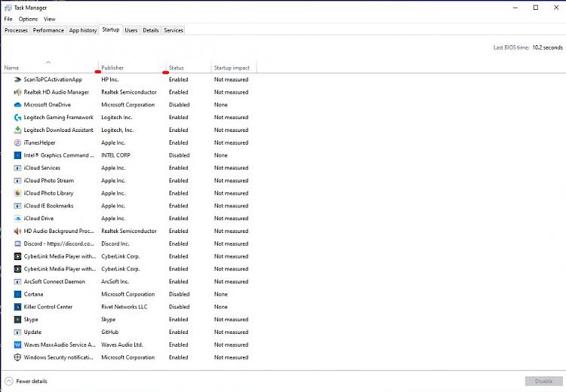This screenshot has height=392, width=566.
Task: Click the Cortana blue square icon
Action: (x=17, y=294)
